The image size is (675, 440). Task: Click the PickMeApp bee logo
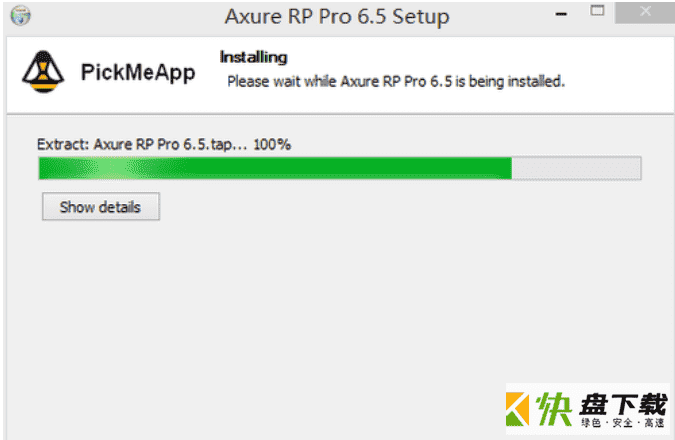click(43, 71)
